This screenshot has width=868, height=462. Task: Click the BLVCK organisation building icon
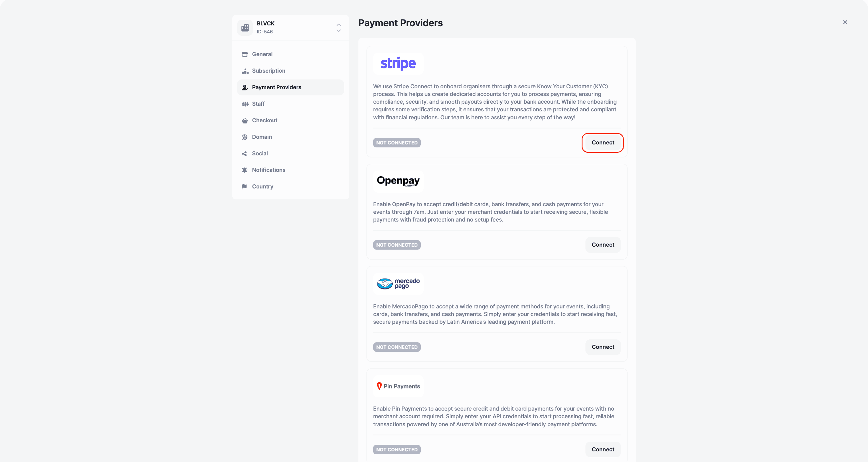point(245,28)
